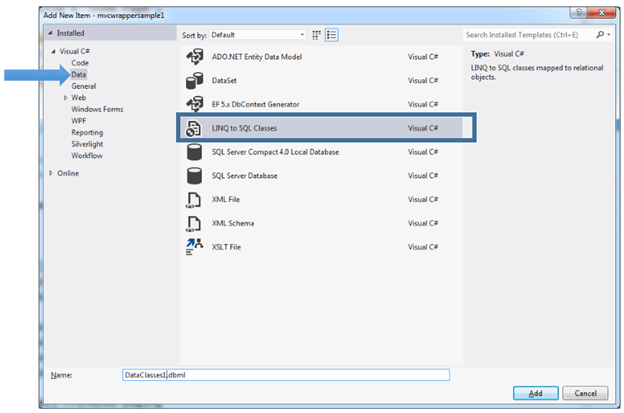Image resolution: width=624 pixels, height=413 pixels.
Task: Click the XML File template icon
Action: 194,200
